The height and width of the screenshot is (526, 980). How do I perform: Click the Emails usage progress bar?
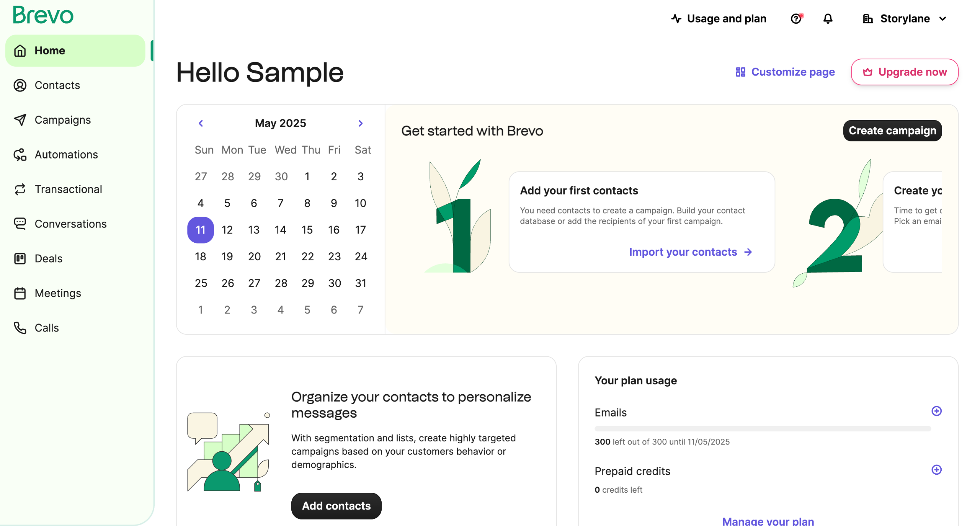762,429
